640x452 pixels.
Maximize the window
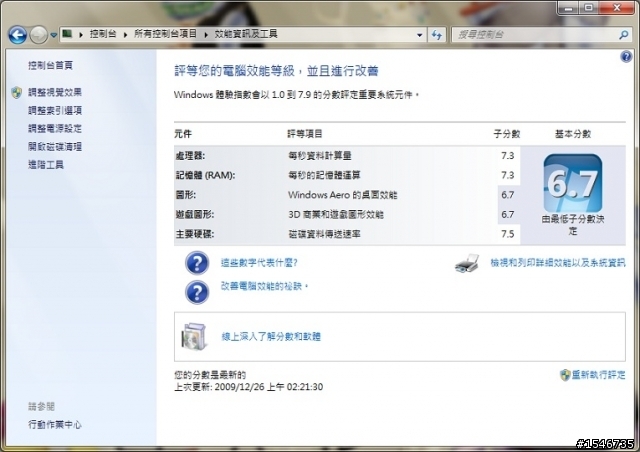(x=589, y=8)
